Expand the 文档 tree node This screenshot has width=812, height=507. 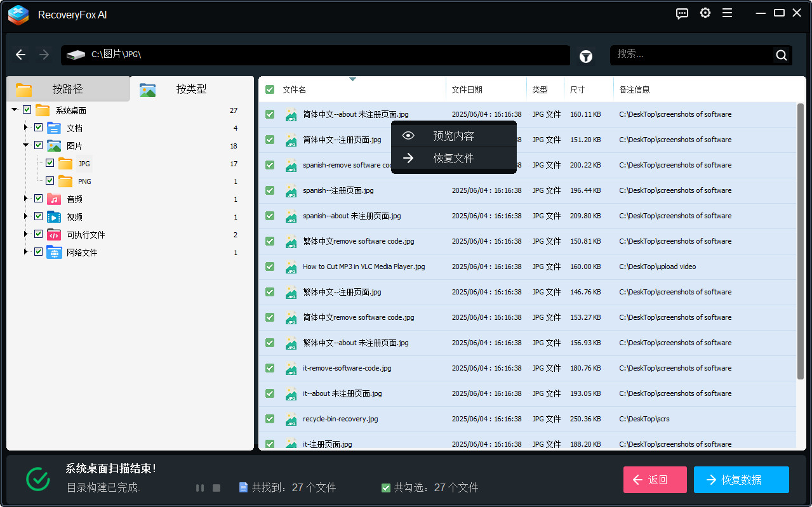(x=26, y=128)
